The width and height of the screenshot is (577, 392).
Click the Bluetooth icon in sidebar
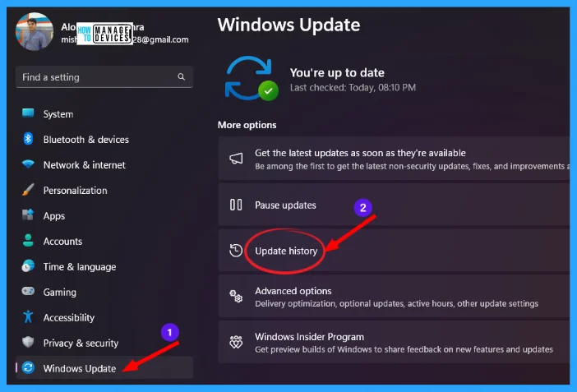click(x=28, y=139)
